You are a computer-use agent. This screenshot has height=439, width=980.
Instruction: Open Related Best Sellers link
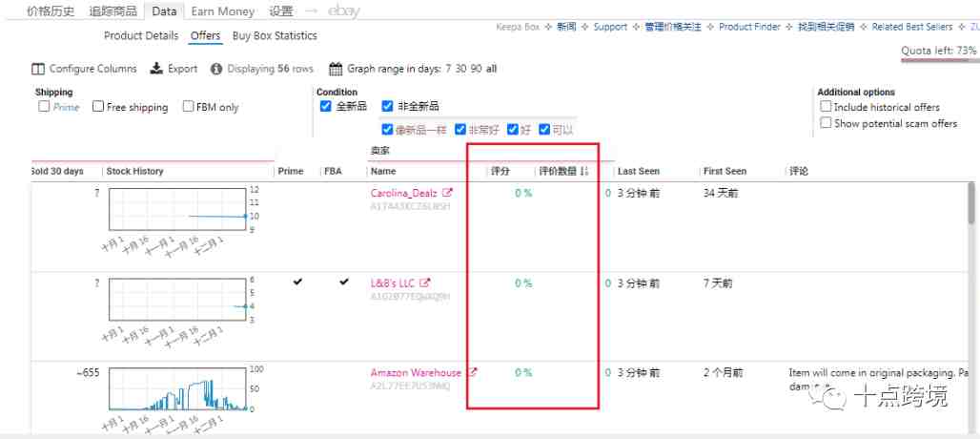click(x=912, y=27)
